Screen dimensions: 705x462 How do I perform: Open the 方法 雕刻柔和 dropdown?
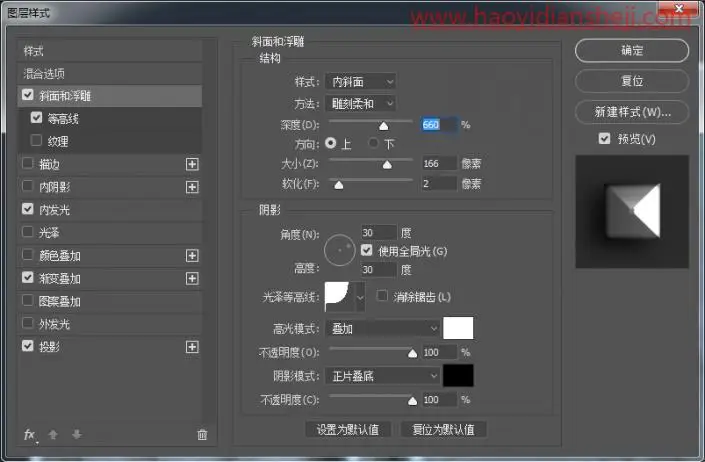click(x=361, y=104)
